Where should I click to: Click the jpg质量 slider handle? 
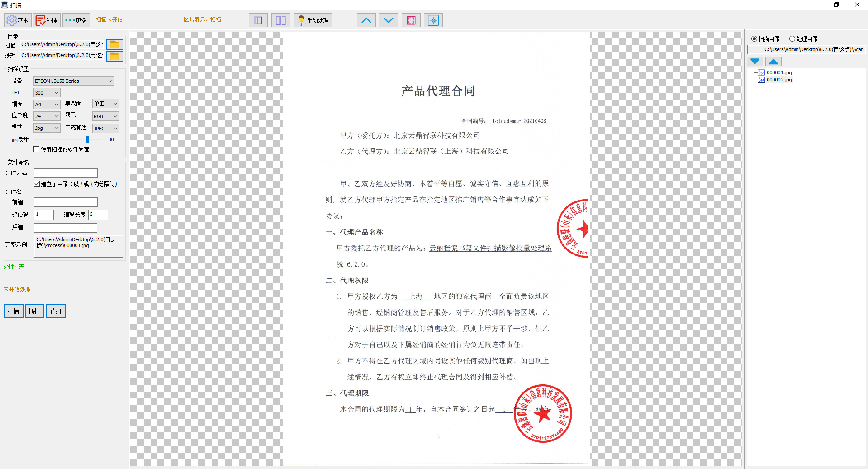[88, 139]
